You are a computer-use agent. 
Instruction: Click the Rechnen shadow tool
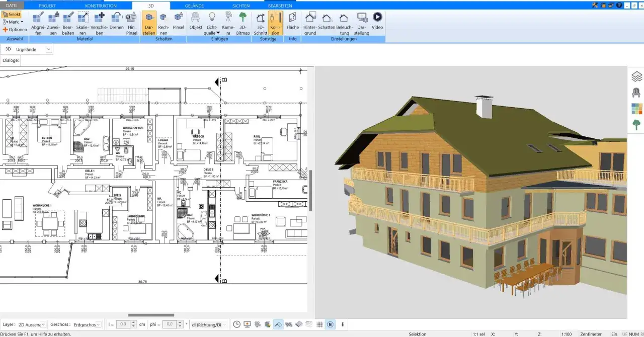(164, 23)
